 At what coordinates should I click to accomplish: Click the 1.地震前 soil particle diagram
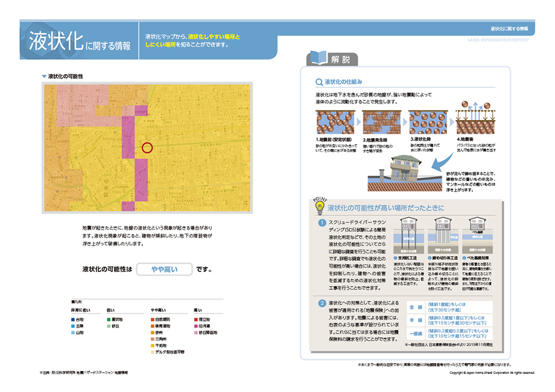335,122
